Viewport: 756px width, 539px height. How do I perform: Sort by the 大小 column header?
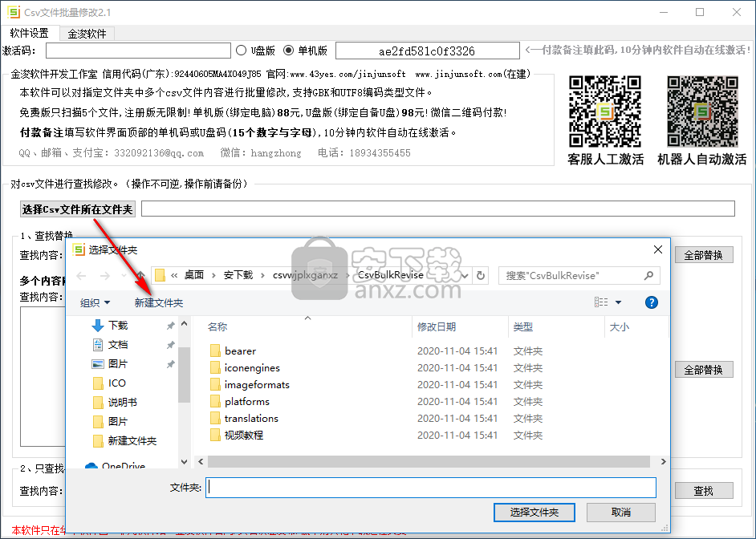point(620,327)
